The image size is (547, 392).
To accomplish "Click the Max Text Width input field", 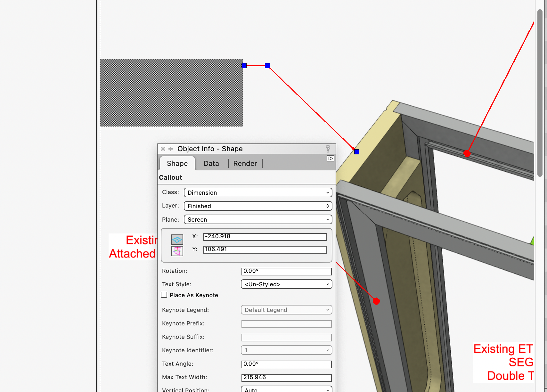I will [286, 377].
